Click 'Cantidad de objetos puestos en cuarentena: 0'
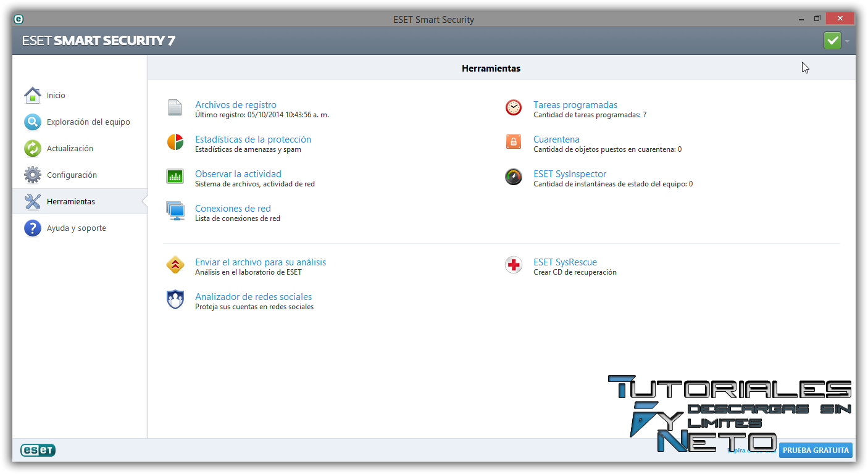 [607, 149]
